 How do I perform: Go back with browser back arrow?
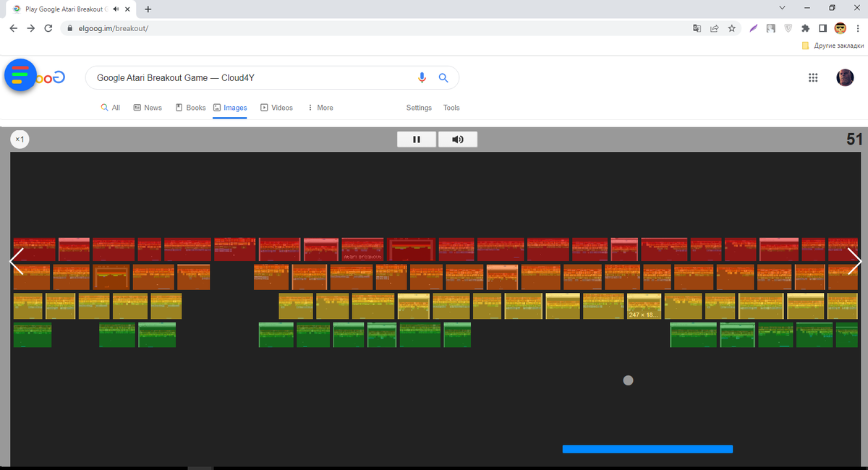click(x=12, y=28)
